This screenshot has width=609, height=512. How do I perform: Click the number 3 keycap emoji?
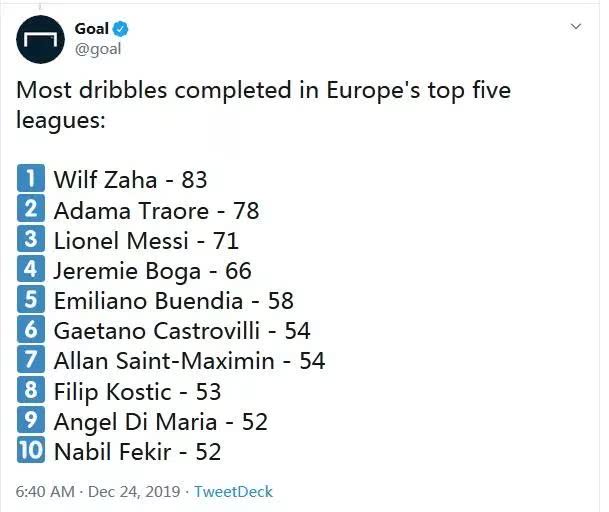coord(31,239)
